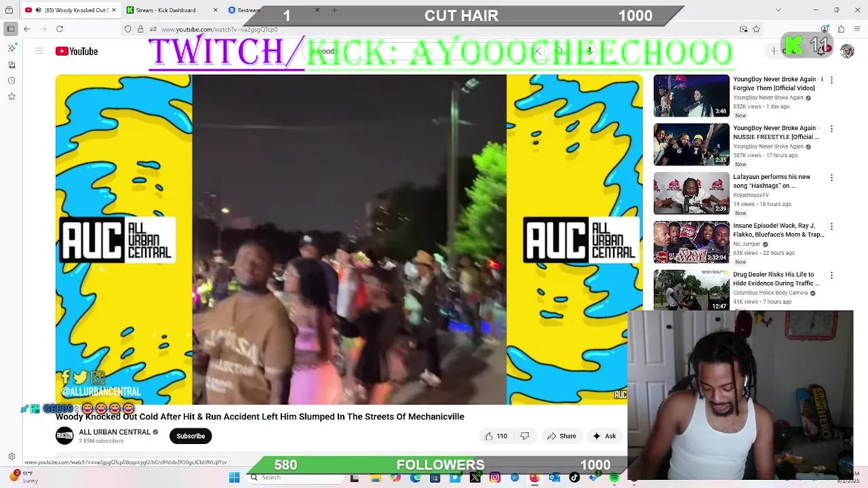Click the site padlock icon
The image size is (868, 488).
(140, 29)
